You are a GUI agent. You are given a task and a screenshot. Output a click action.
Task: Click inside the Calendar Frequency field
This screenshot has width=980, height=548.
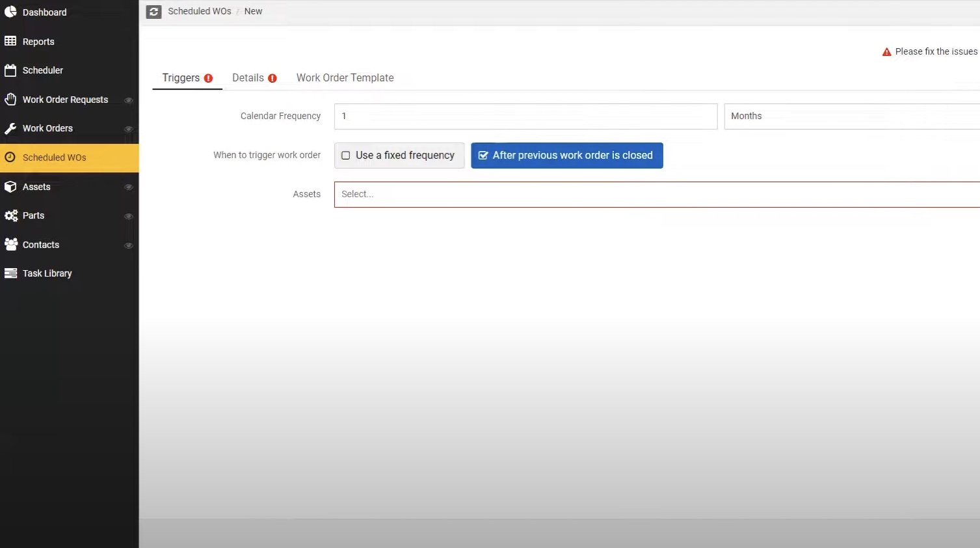525,116
